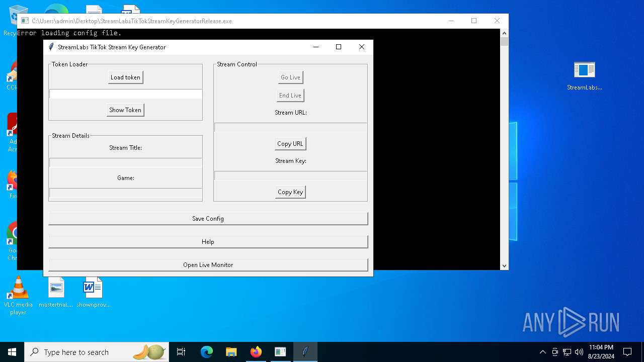The image size is (644, 362).
Task: Click the Stream URL field
Action: click(290, 127)
